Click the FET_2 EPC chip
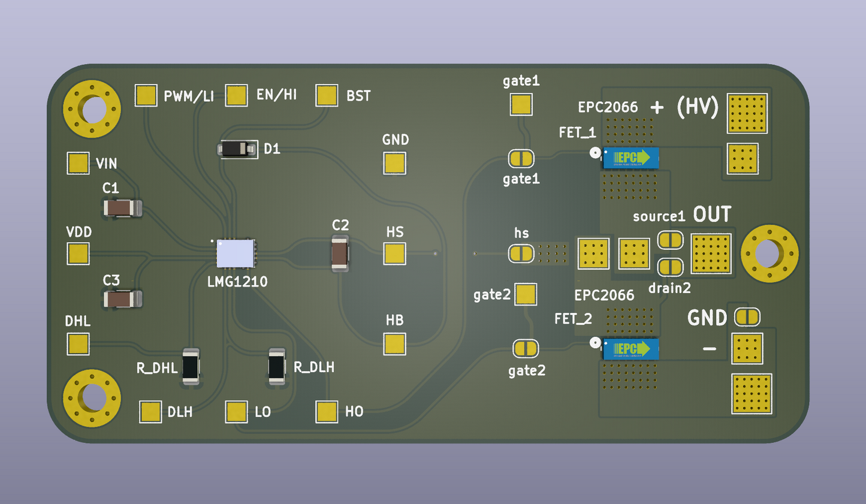Image resolution: width=866 pixels, height=504 pixels. coord(631,348)
